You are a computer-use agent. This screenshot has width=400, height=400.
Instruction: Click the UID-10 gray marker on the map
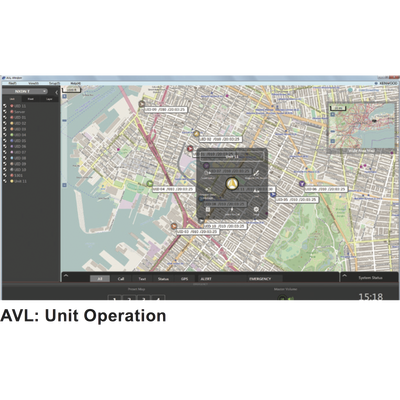click(201, 220)
